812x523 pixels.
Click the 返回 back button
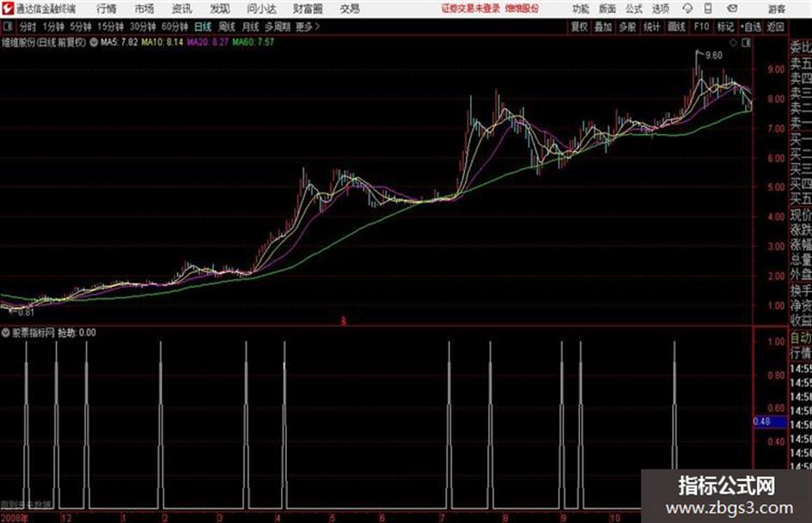[775, 27]
